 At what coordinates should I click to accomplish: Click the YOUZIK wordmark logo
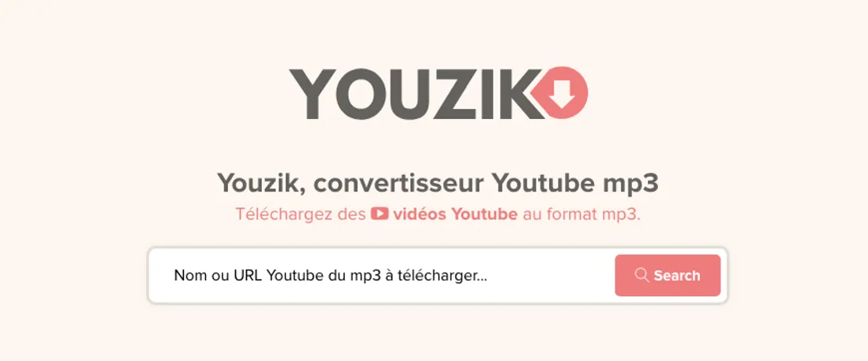point(438,94)
